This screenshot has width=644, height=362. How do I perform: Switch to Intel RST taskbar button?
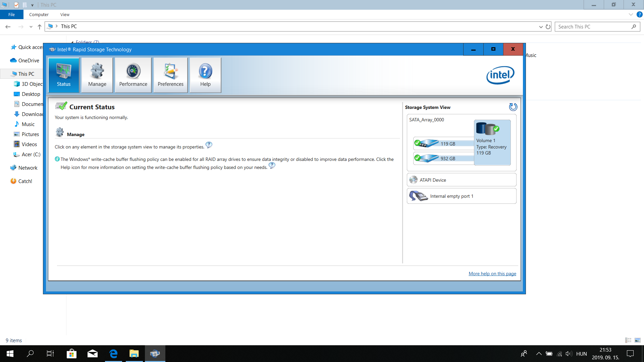(x=155, y=354)
